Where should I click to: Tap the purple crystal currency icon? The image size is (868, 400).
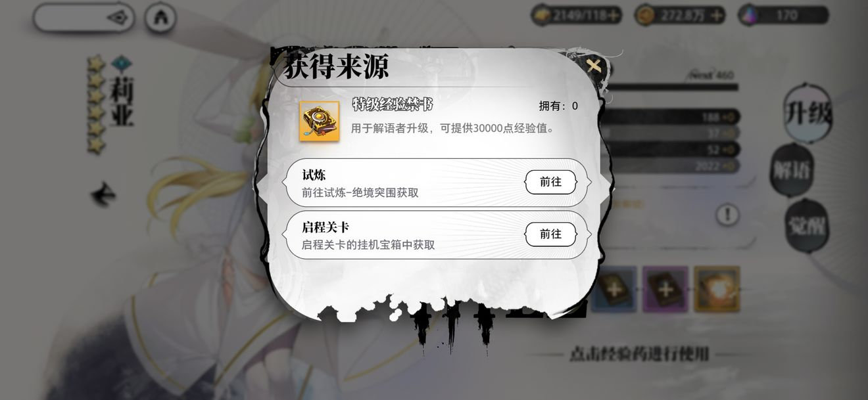click(749, 15)
